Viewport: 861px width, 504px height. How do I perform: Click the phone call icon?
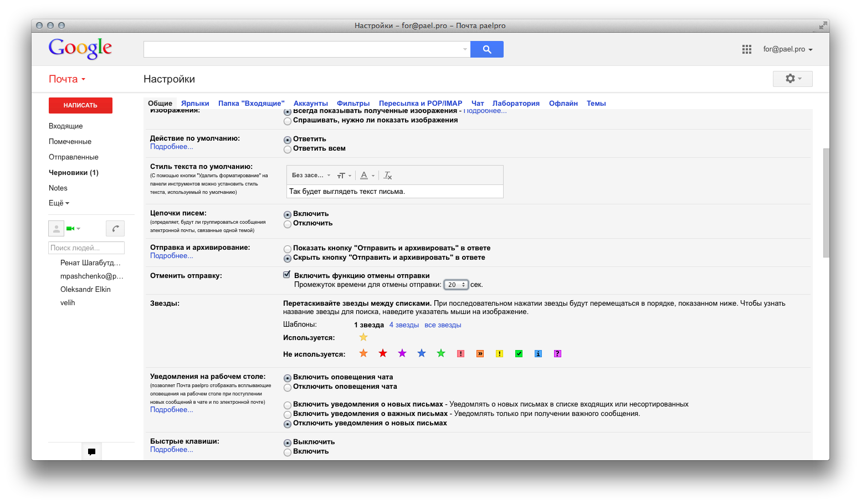tap(115, 228)
